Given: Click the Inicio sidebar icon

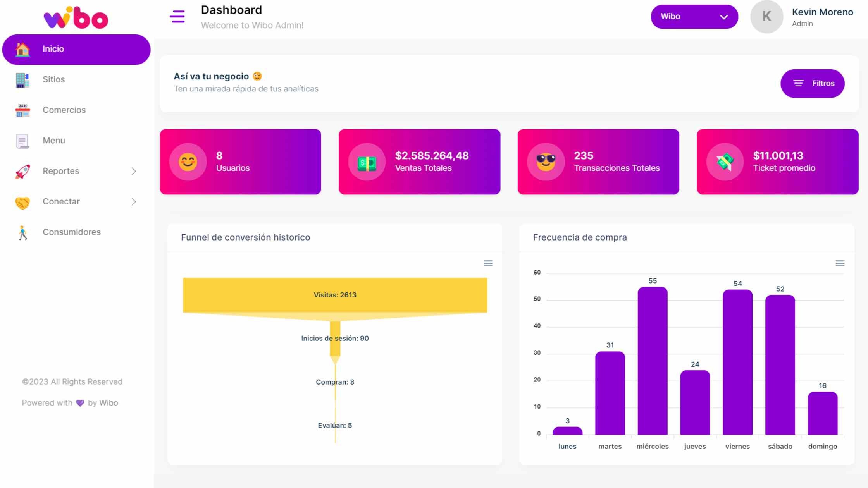Looking at the screenshot, I should (x=21, y=49).
